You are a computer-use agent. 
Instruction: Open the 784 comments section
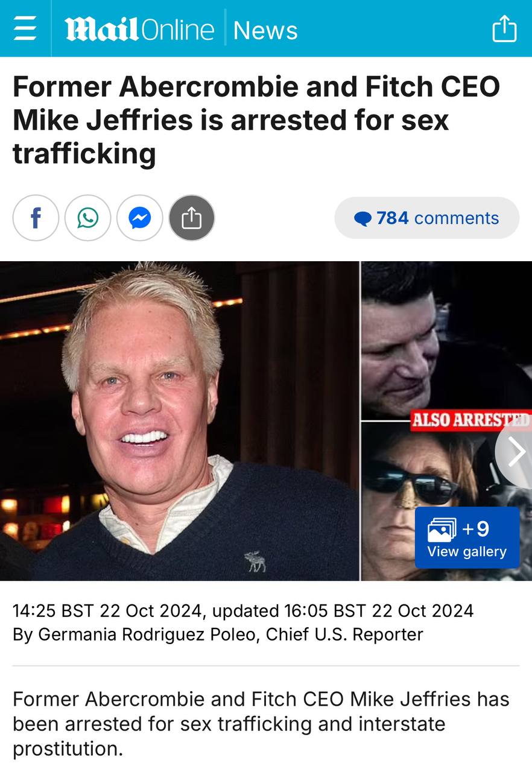[x=427, y=218]
